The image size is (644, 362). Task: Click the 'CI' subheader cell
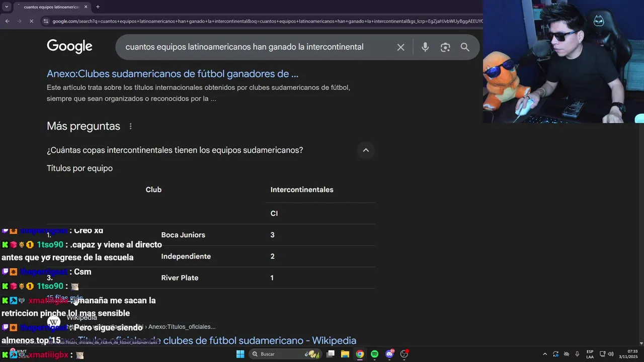(274, 213)
